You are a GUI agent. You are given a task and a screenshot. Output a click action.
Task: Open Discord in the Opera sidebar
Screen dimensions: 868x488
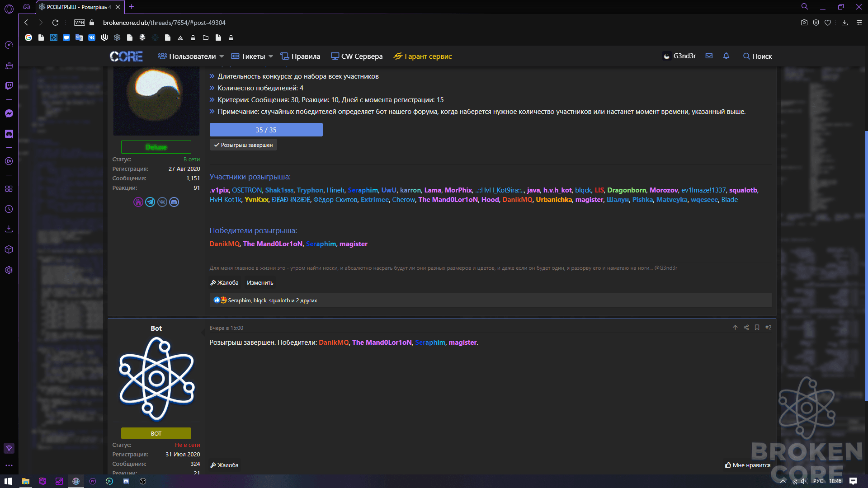point(9,134)
